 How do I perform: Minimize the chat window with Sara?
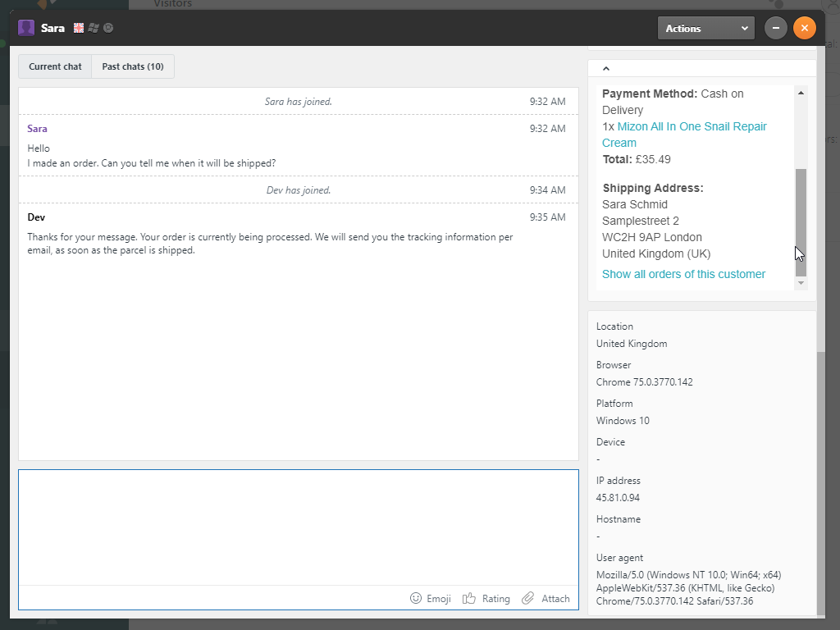[x=776, y=28]
